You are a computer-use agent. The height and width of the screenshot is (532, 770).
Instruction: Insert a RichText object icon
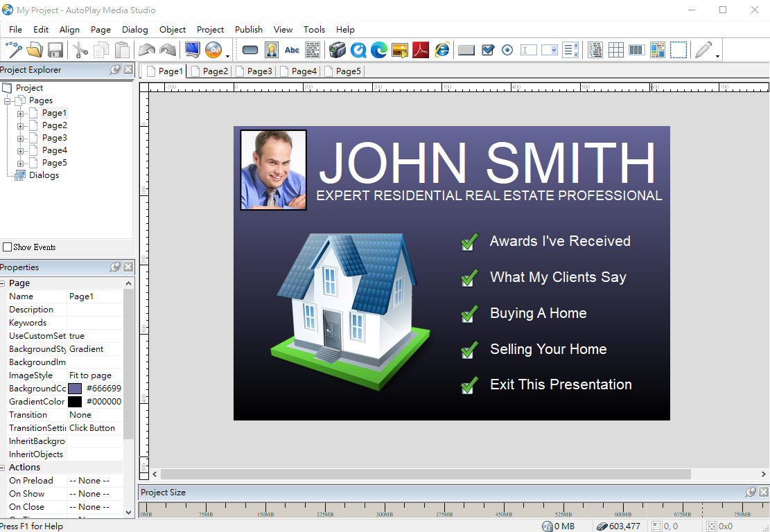click(658, 50)
